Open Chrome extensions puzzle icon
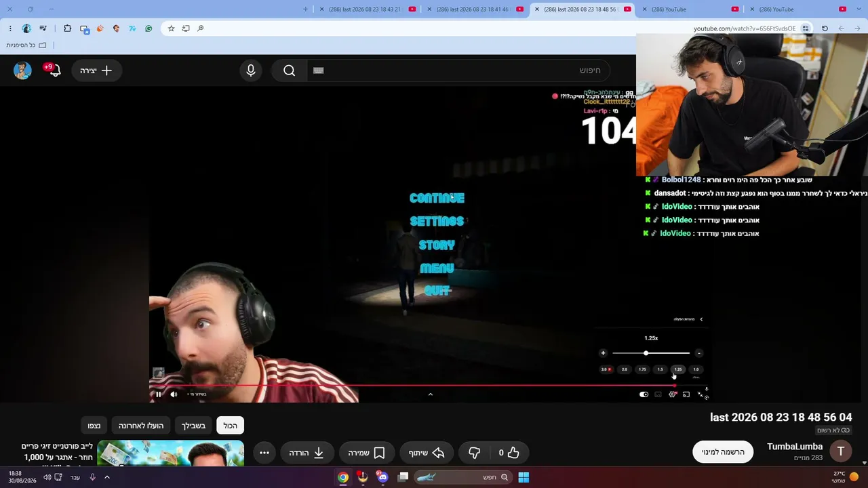This screenshot has height=488, width=868. [67, 28]
